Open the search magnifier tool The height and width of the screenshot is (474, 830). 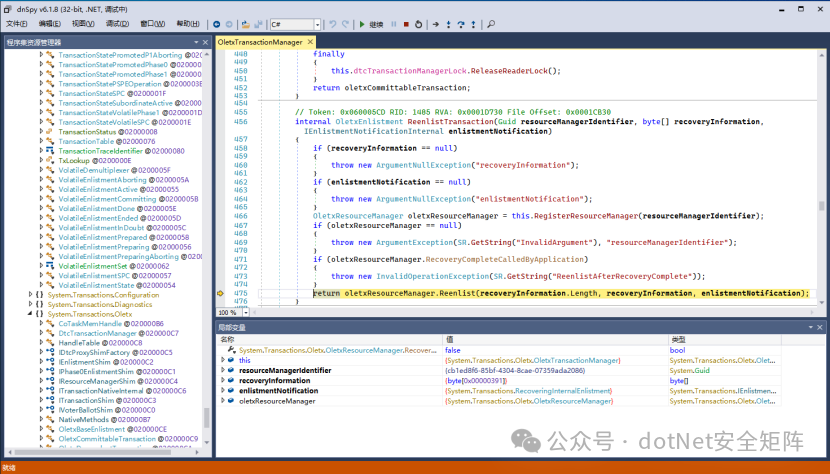click(491, 24)
